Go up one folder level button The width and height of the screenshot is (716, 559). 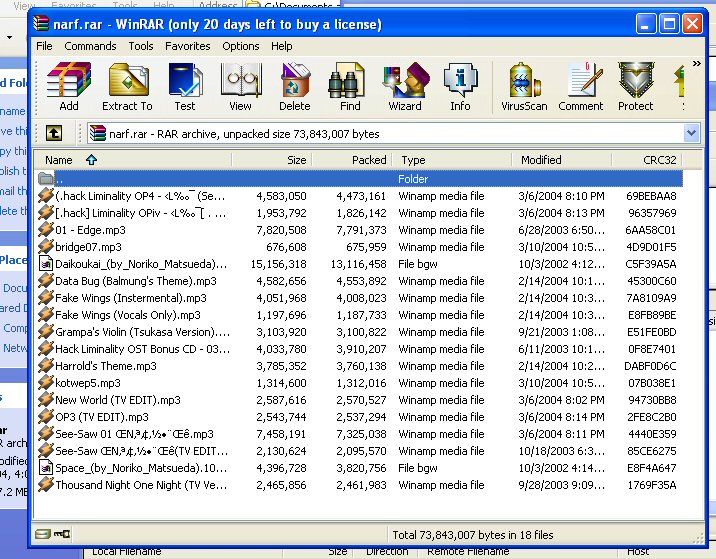pos(53,133)
